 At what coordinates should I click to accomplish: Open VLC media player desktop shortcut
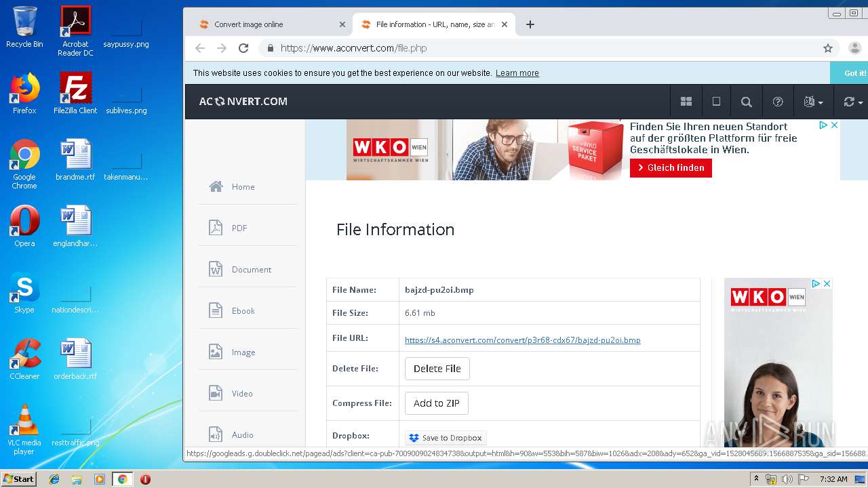(24, 430)
